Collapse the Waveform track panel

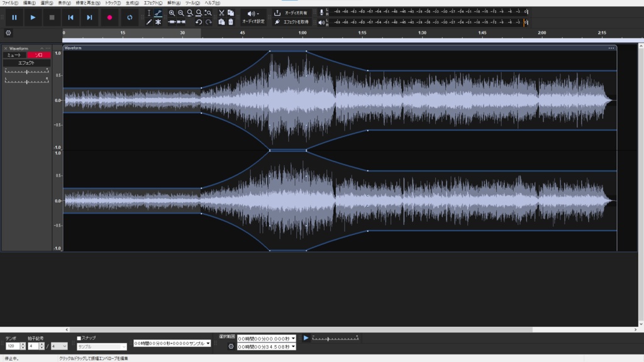(x=42, y=48)
